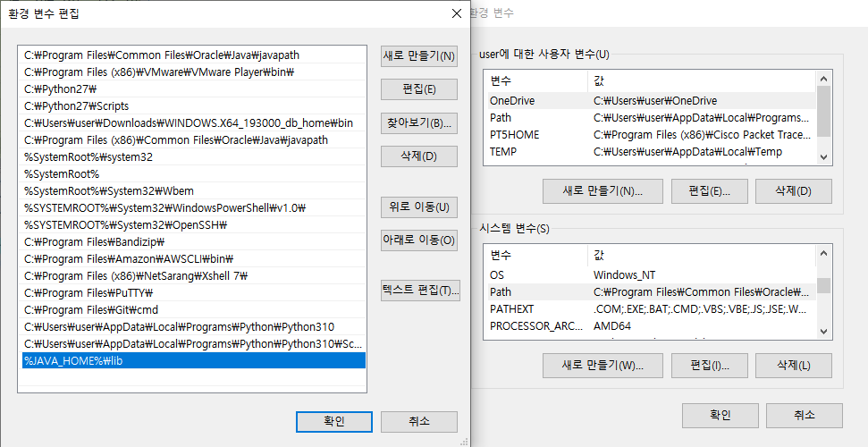
Task: Select the C:\Program Files\Git\cmd entry
Action: 194,309
